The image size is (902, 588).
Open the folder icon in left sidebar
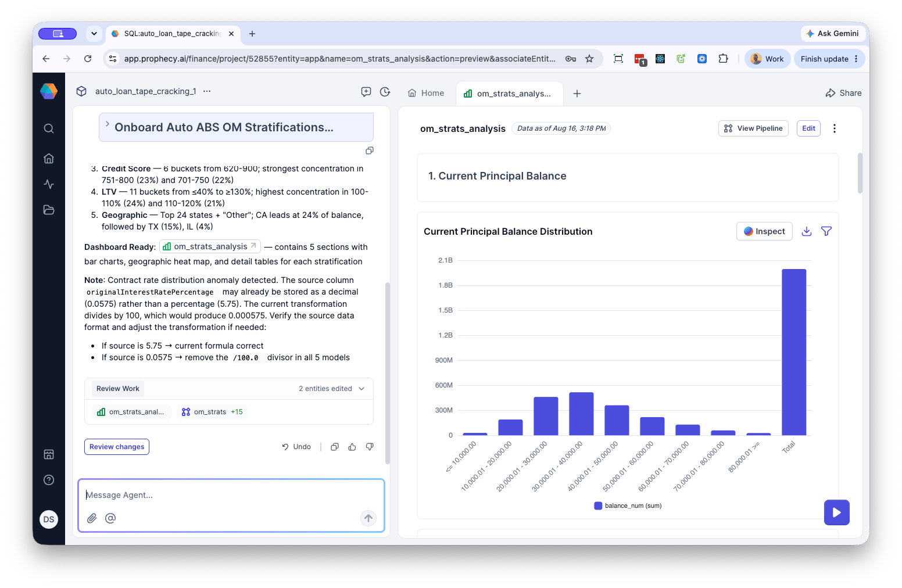49,210
